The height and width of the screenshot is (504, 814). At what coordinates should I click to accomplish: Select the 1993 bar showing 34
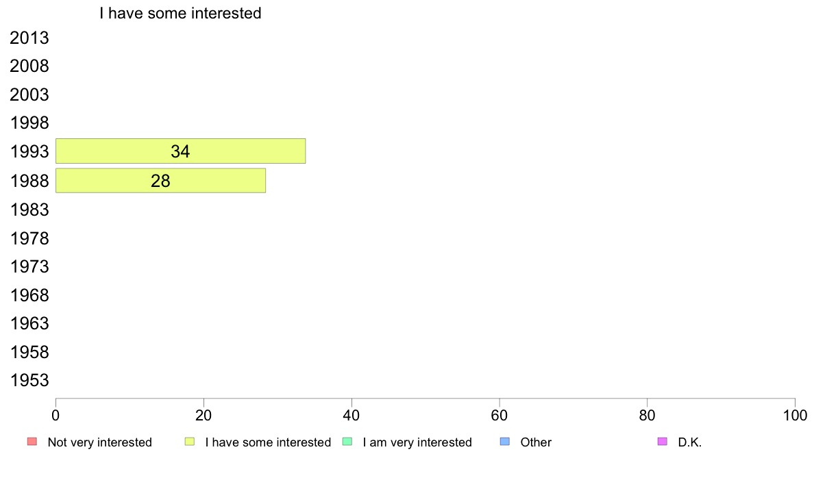[x=181, y=151]
